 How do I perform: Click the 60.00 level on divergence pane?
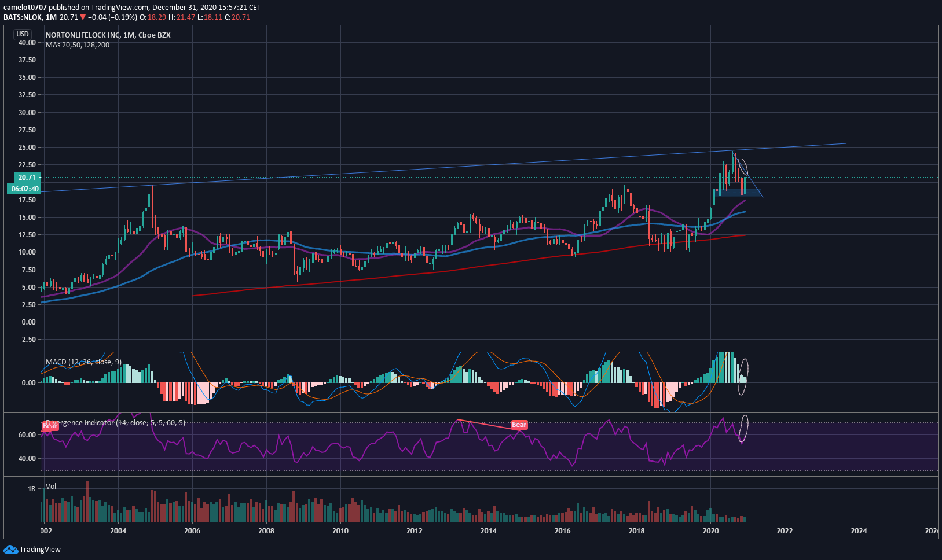click(27, 435)
